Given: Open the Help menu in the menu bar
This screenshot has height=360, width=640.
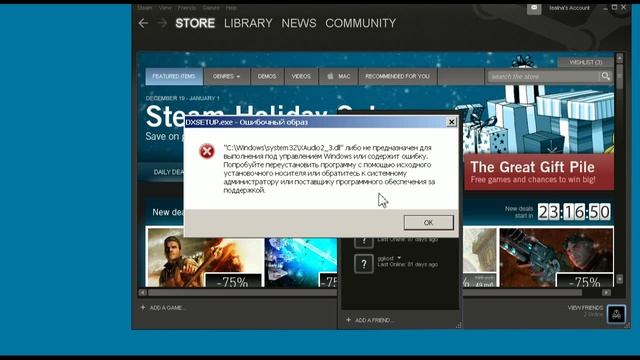Looking at the screenshot, I should click(x=231, y=8).
